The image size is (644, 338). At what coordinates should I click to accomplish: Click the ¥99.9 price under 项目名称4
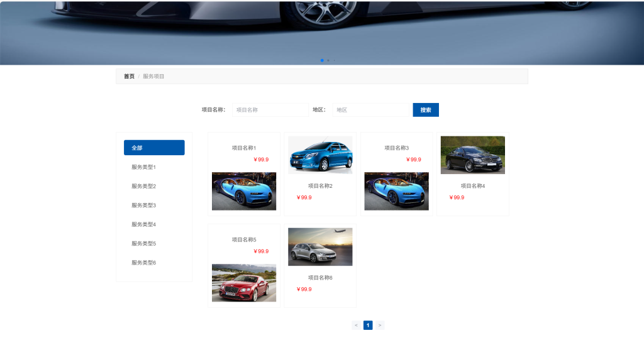(x=457, y=197)
